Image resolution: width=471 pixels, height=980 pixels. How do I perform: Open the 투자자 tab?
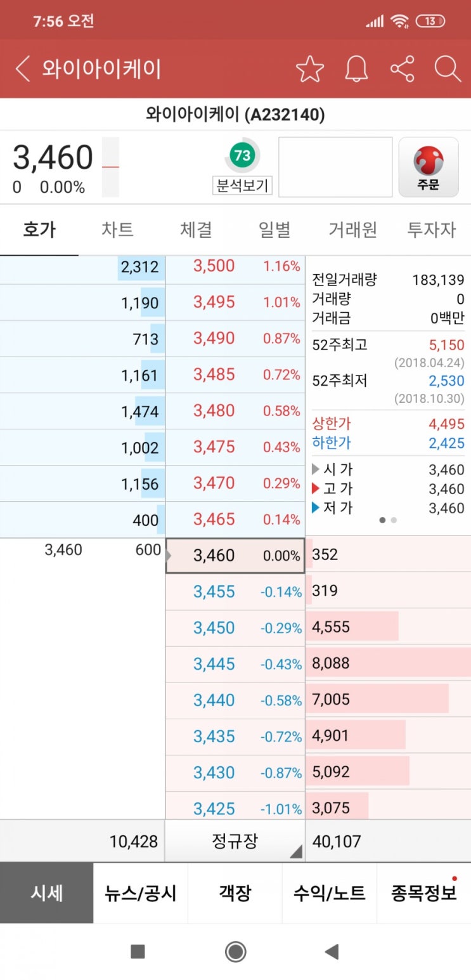[x=432, y=230]
